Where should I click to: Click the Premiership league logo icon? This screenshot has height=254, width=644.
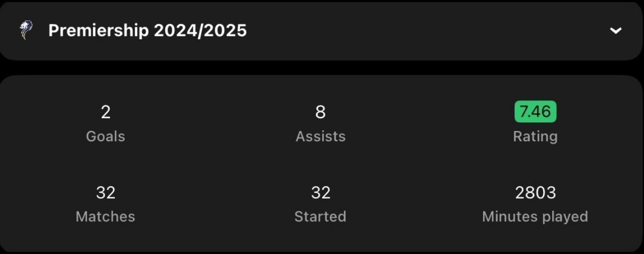pyautogui.click(x=25, y=30)
